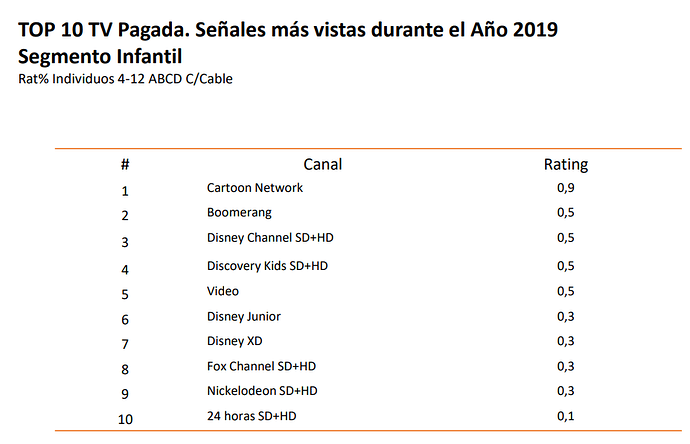
Task: Click the Rating column header
Action: click(566, 165)
